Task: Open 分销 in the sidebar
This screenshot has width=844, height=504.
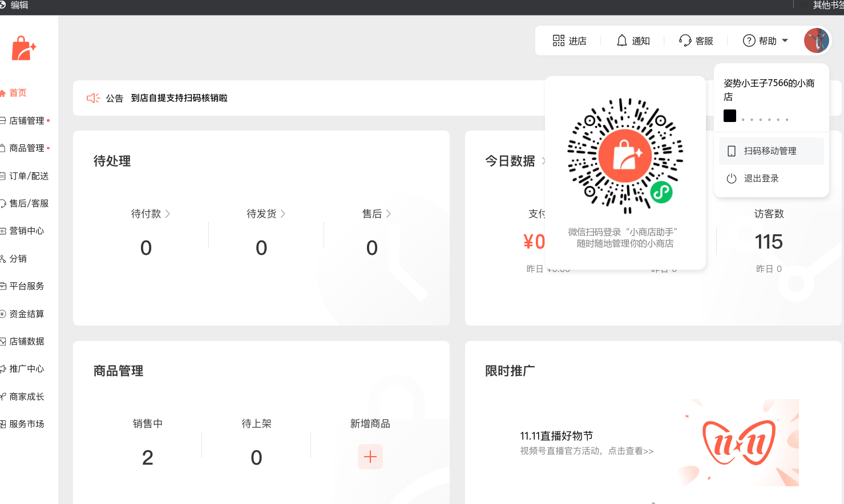Action: pos(18,258)
